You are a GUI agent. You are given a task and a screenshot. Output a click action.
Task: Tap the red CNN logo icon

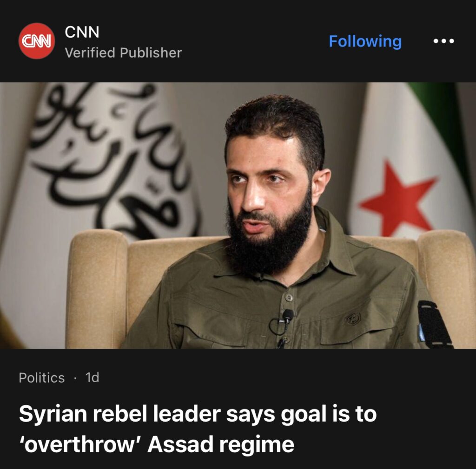pyautogui.click(x=37, y=41)
